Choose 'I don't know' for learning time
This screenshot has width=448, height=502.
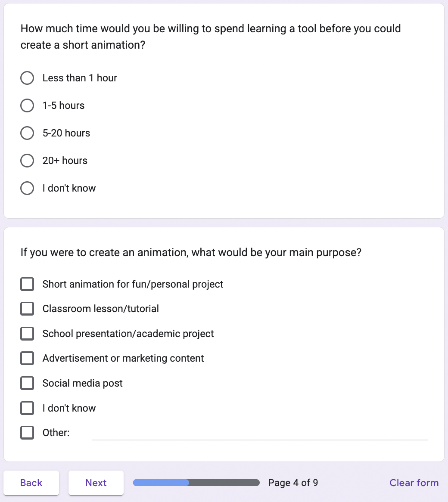pyautogui.click(x=27, y=188)
